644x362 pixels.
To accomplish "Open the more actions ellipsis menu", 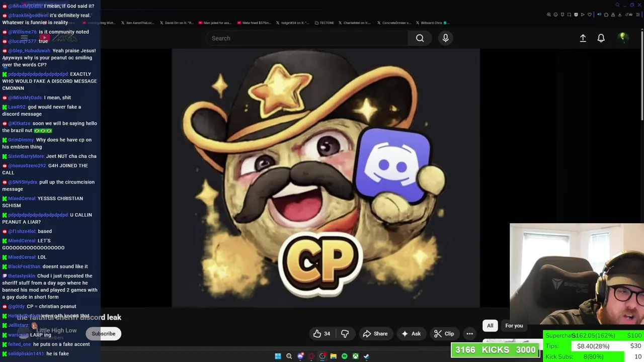I will point(469,333).
